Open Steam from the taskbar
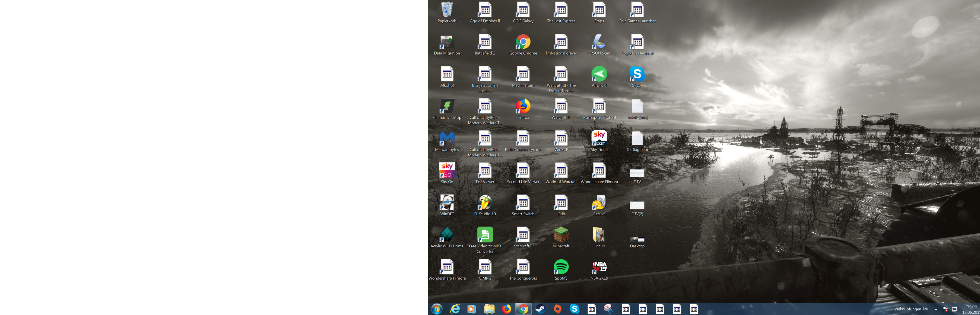Screen dimensions: 980x315 click(x=540, y=309)
